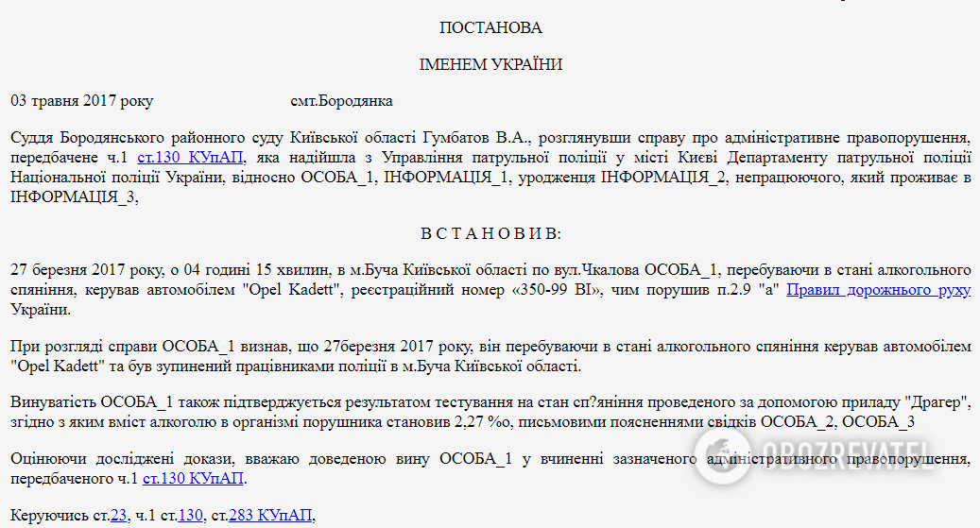
Task: Click the ІМЕНЕМ УКРАЇНИ heading
Action: coord(490,64)
